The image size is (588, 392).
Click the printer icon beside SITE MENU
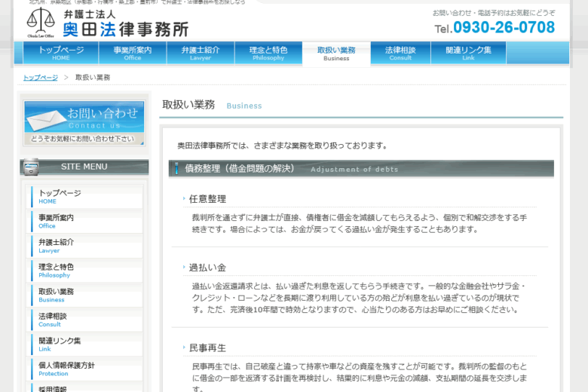pos(30,167)
